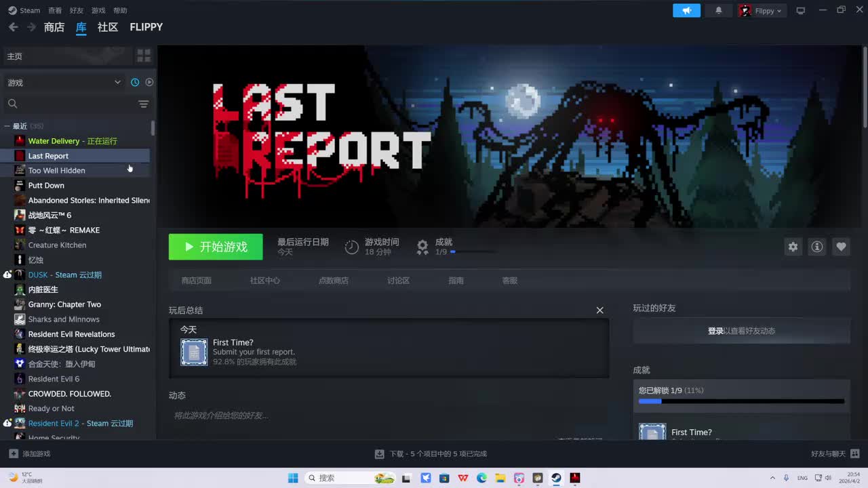Click the small achievement progress bar beside 1/9
Image resolution: width=868 pixels, height=488 pixels.
[x=472, y=252]
